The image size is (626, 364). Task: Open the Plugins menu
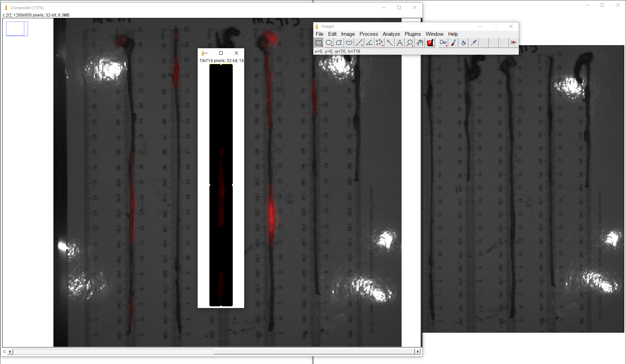413,34
